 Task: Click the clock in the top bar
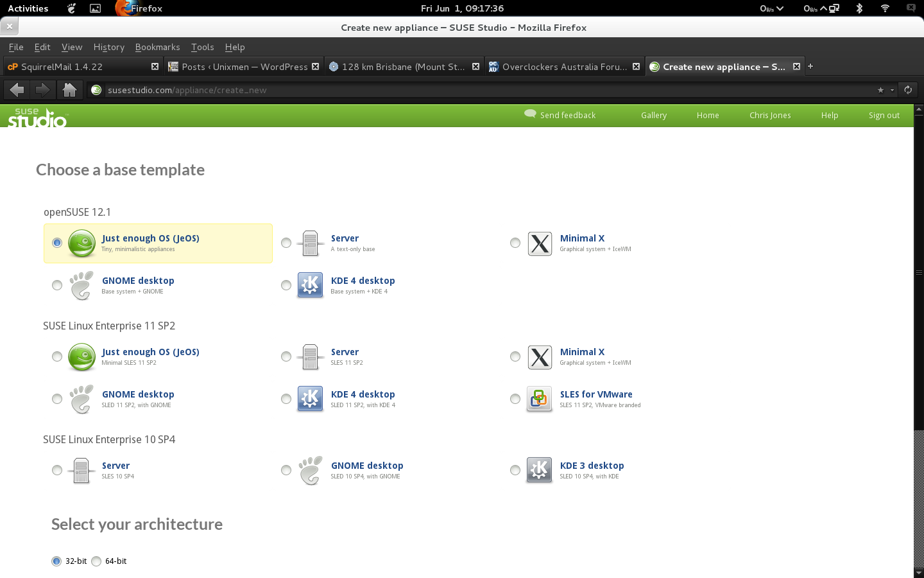pyautogui.click(x=462, y=8)
